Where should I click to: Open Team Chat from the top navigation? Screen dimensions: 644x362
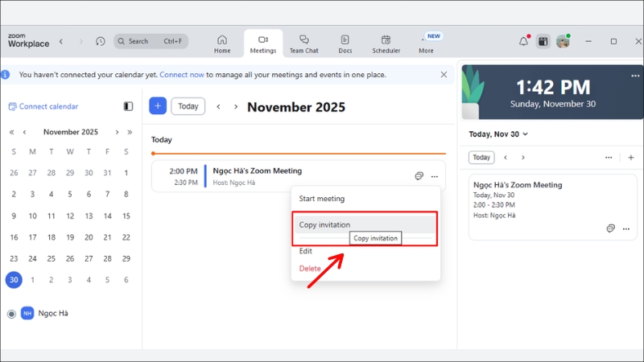303,43
